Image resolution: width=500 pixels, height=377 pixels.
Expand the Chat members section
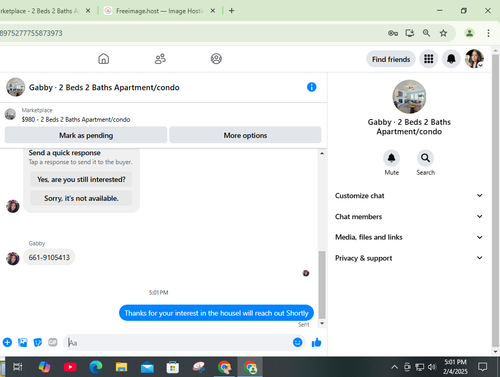[409, 217]
